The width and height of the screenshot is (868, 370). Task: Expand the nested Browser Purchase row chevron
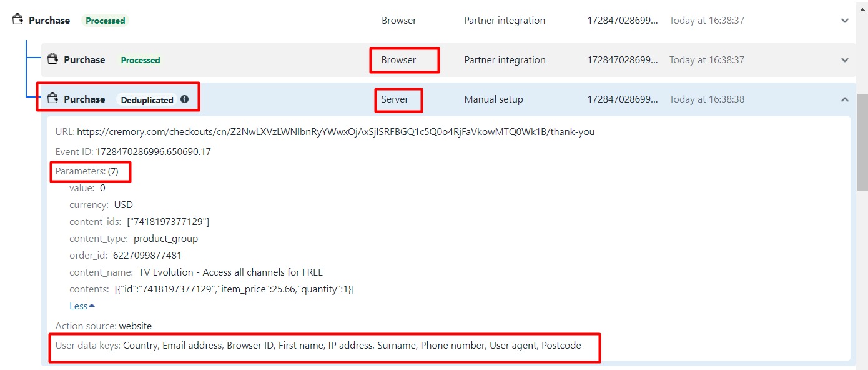(x=845, y=60)
